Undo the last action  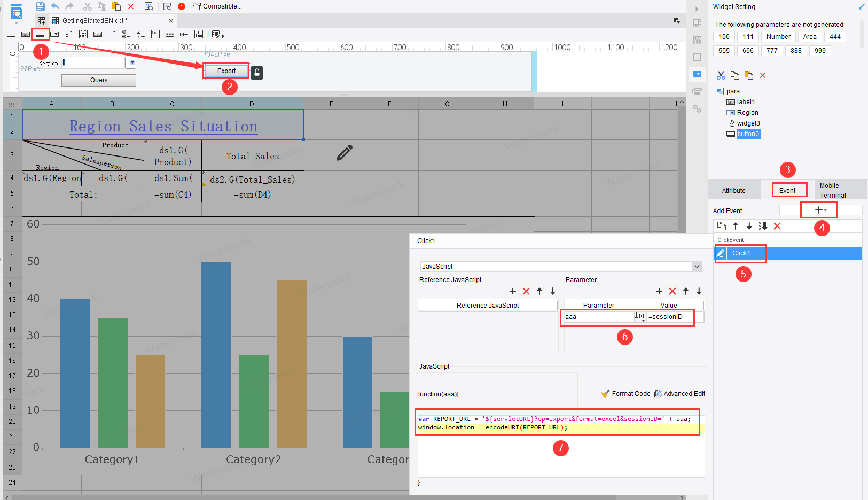click(x=55, y=6)
